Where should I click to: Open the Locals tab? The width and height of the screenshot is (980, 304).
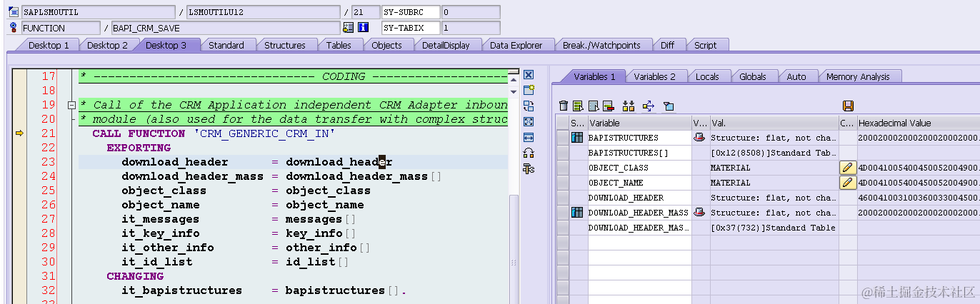pos(707,76)
